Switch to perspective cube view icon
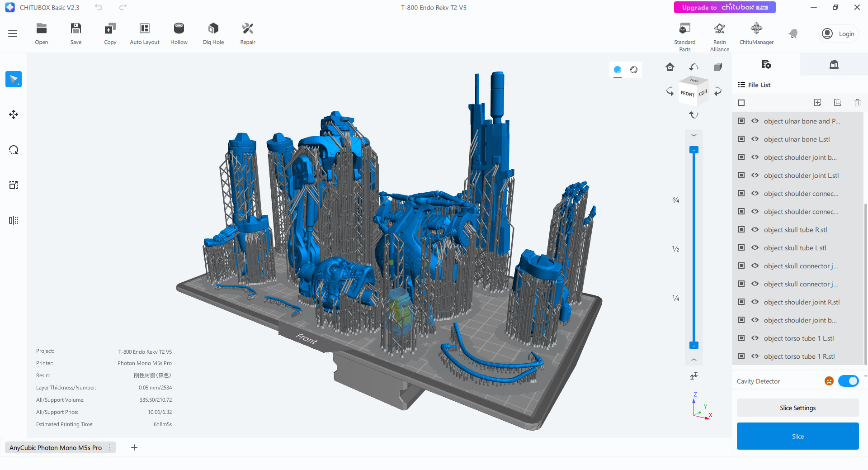 pyautogui.click(x=718, y=67)
